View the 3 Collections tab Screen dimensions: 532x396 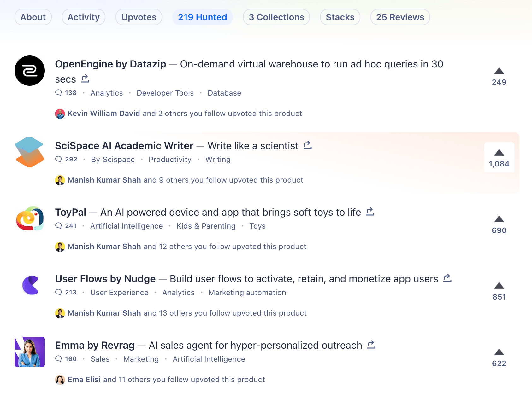276,17
